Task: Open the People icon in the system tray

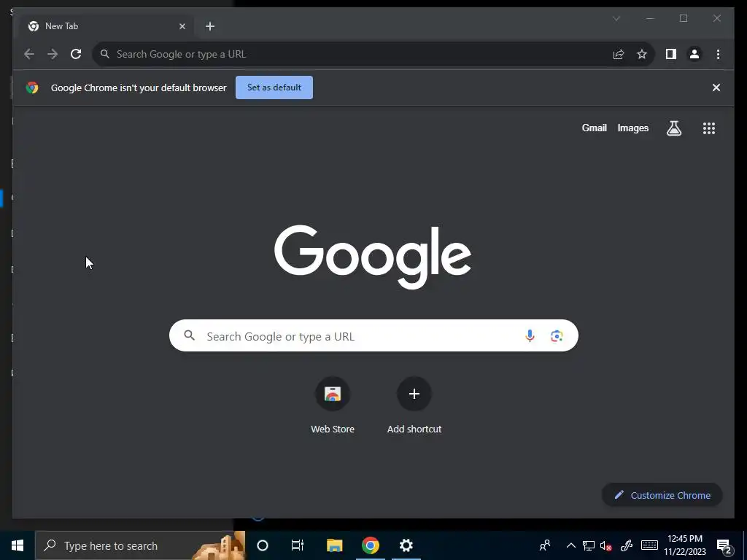Action: [545, 545]
